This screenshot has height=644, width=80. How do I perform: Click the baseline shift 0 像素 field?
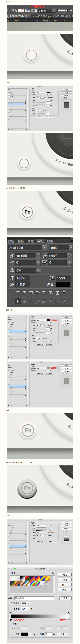(x=23, y=284)
